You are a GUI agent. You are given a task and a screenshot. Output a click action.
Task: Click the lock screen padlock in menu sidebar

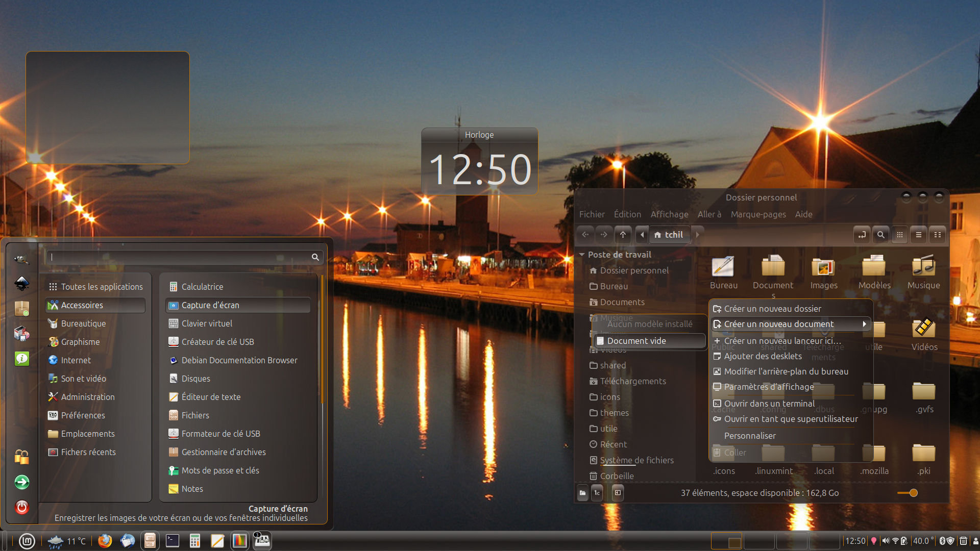(22, 457)
